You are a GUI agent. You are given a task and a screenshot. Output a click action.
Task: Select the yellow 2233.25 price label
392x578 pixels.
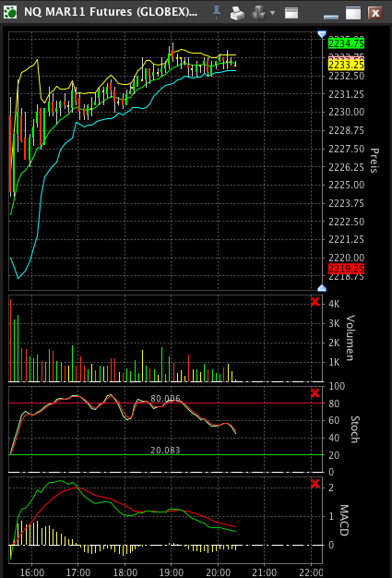point(346,65)
